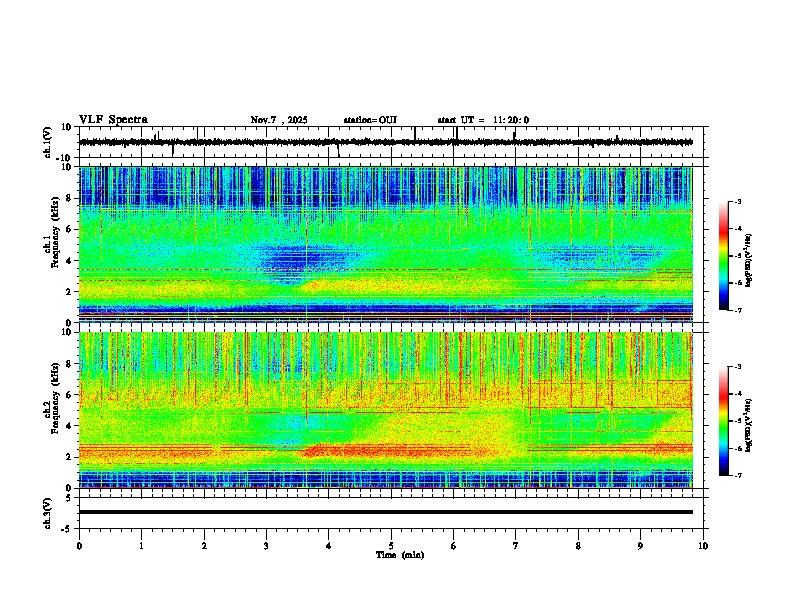Click the "Time (min)" axis title
The height and width of the screenshot is (612, 792).
tap(400, 555)
